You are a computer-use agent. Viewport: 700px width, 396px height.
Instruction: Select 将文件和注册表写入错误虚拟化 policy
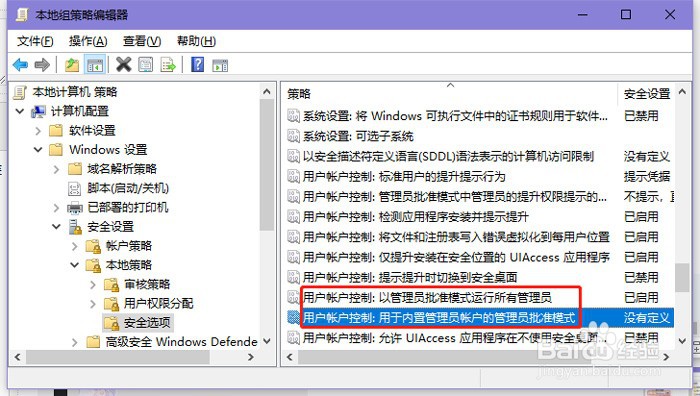[x=479, y=237]
